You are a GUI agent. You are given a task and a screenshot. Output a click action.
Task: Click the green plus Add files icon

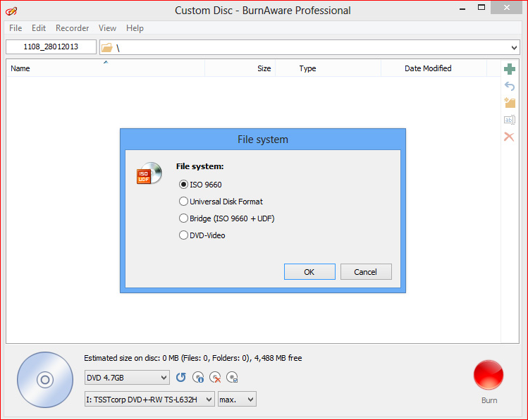510,69
